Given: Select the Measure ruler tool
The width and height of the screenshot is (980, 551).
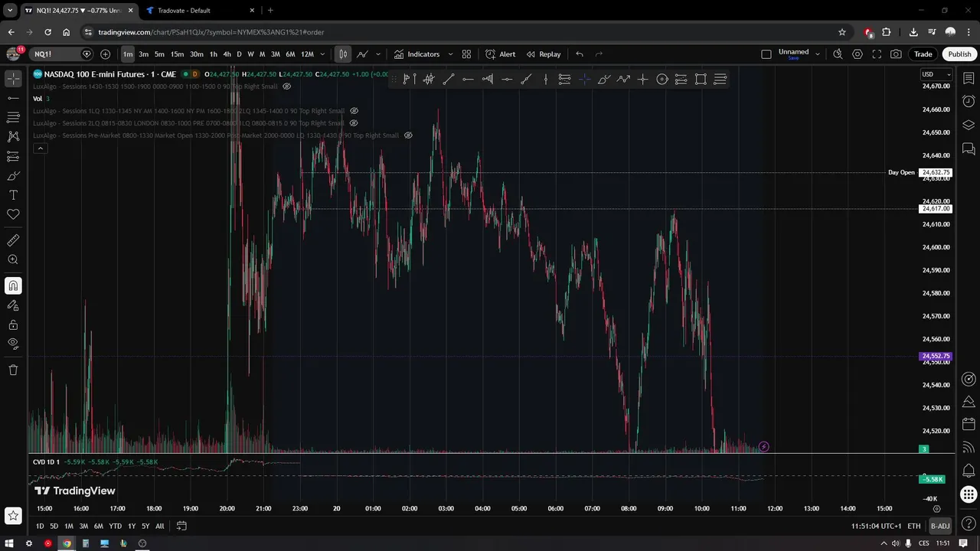Looking at the screenshot, I should pyautogui.click(x=13, y=240).
